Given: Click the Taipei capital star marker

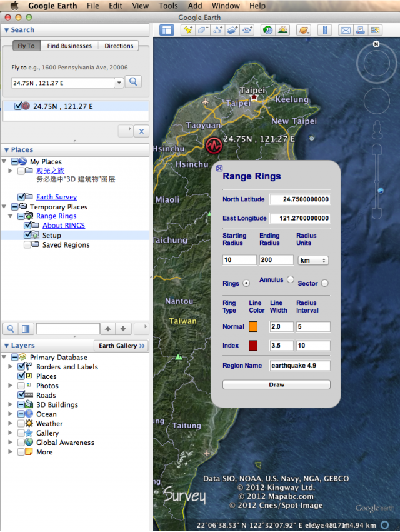Looking at the screenshot, I should pos(254,98).
